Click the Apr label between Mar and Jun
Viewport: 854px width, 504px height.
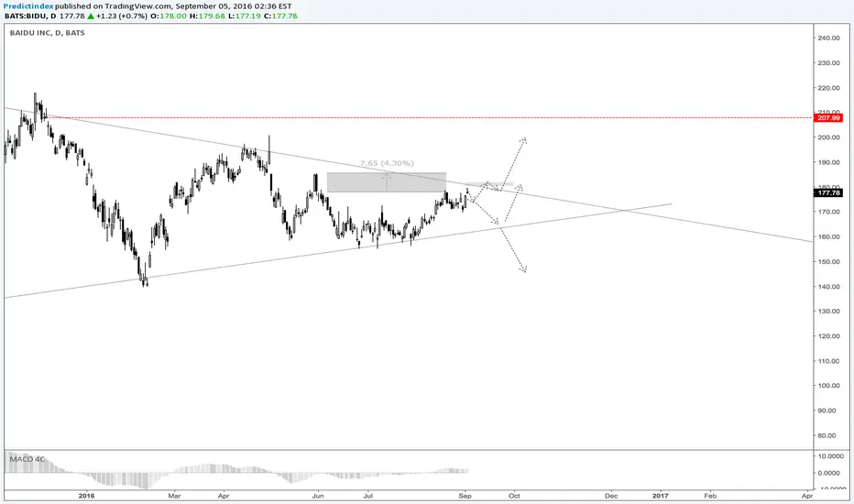[224, 496]
